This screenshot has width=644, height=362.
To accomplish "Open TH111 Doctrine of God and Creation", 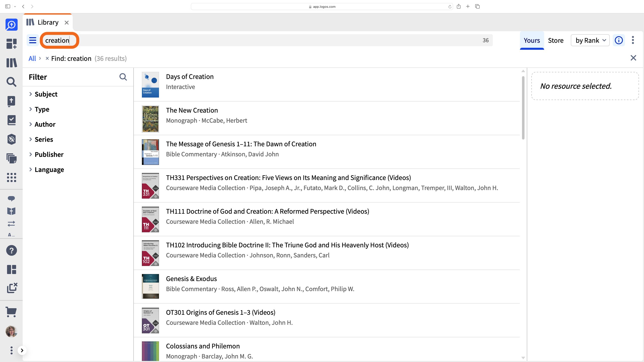I will tap(268, 211).
